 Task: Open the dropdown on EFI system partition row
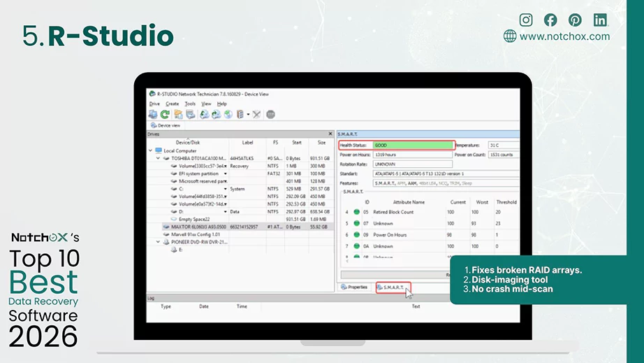(x=225, y=173)
